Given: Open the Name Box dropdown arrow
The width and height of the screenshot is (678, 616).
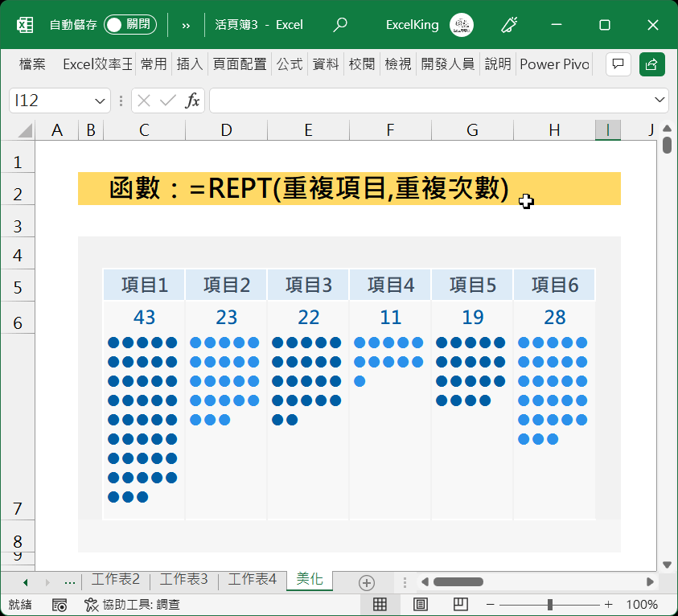Looking at the screenshot, I should [x=101, y=101].
